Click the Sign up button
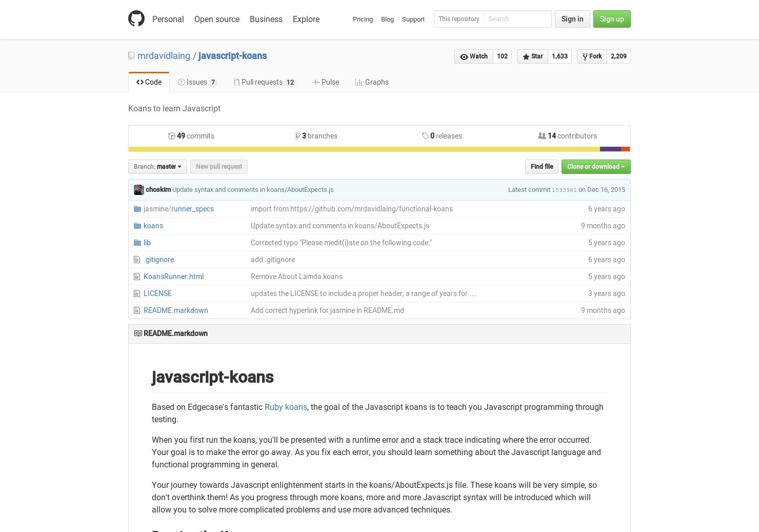Screen dimensions: 759x532 (612, 19)
